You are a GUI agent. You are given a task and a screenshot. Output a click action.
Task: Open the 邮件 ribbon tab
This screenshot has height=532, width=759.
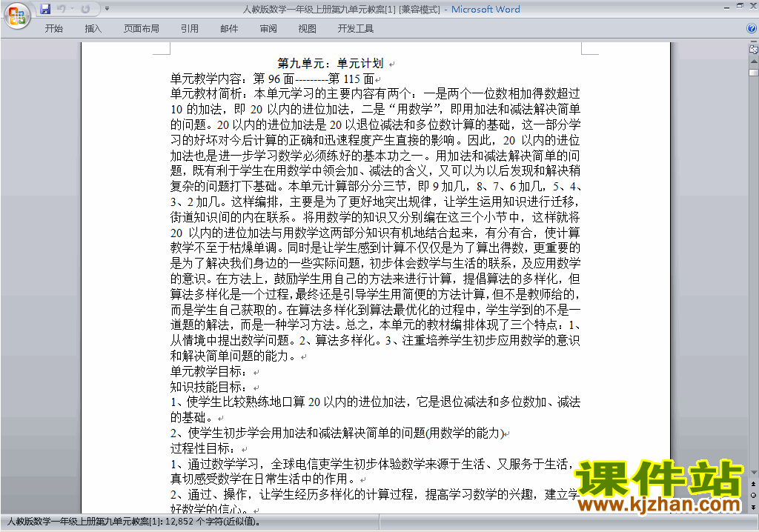(229, 29)
